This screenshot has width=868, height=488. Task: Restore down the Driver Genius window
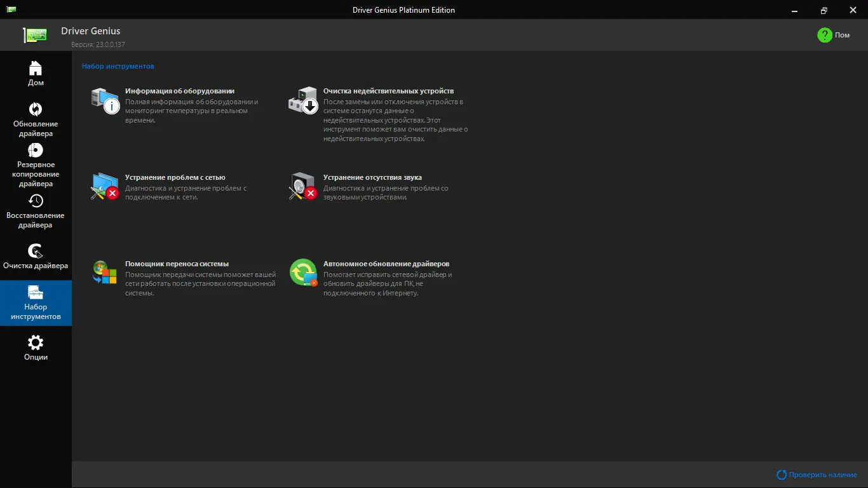pos(824,10)
